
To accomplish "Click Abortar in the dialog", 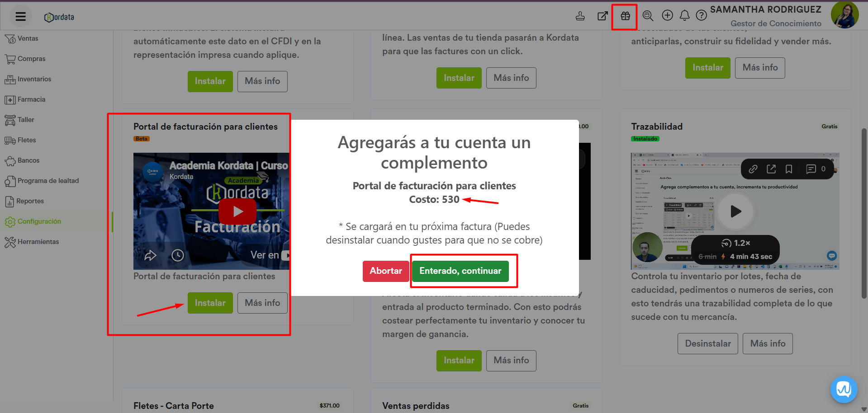I will point(386,271).
